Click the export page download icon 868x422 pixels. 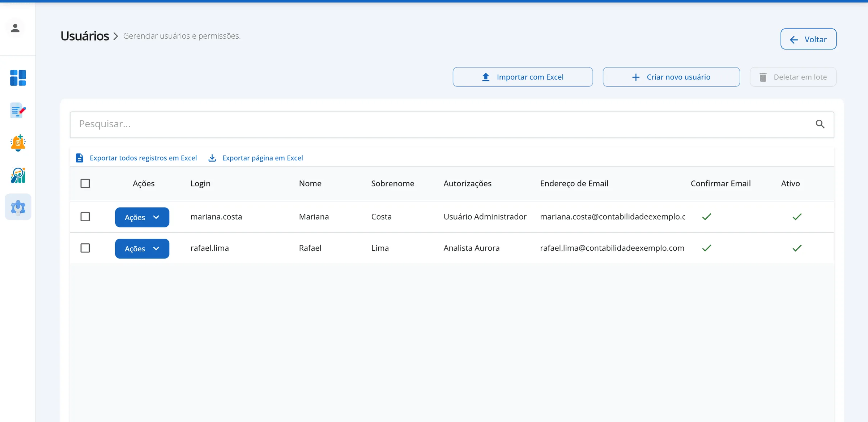point(212,158)
